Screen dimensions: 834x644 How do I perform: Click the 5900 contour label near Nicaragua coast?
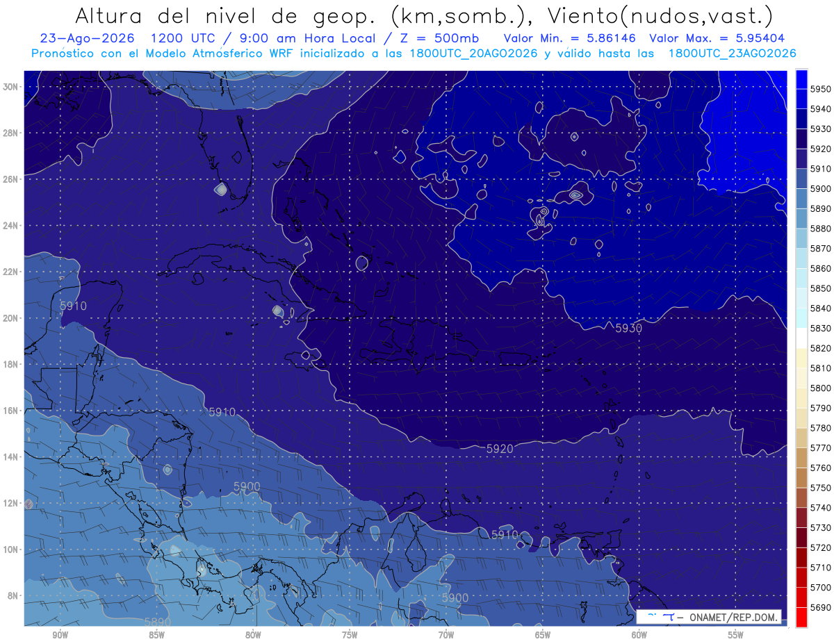pyautogui.click(x=247, y=486)
